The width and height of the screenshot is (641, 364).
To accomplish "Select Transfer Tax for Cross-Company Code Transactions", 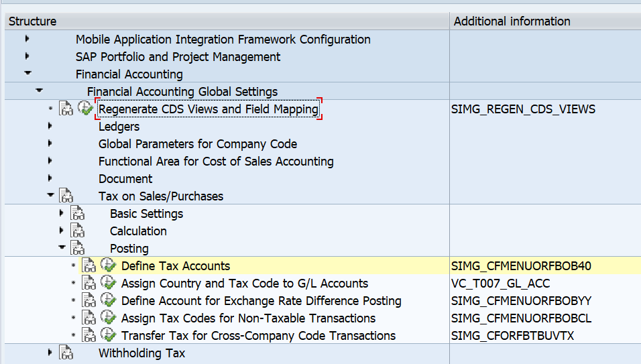I will (x=258, y=336).
